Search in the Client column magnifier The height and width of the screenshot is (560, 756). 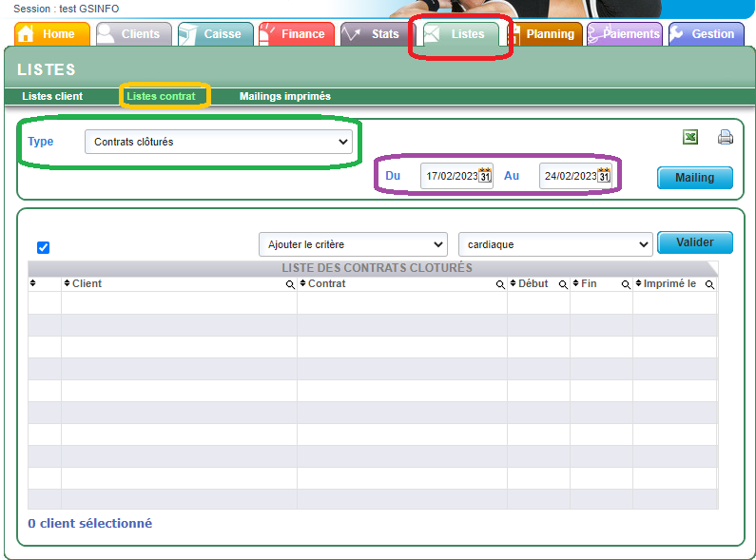coord(290,284)
